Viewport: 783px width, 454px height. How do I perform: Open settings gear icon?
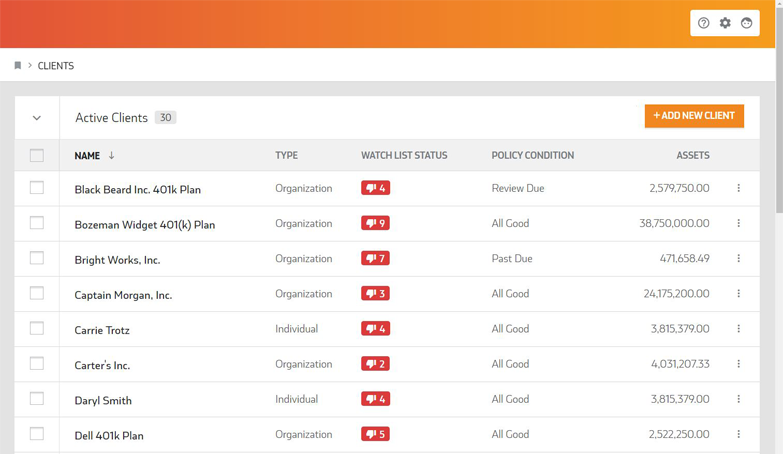pyautogui.click(x=725, y=23)
